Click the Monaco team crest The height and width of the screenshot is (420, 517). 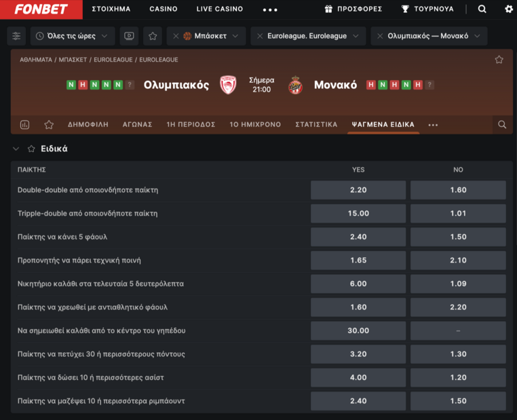[x=295, y=85]
